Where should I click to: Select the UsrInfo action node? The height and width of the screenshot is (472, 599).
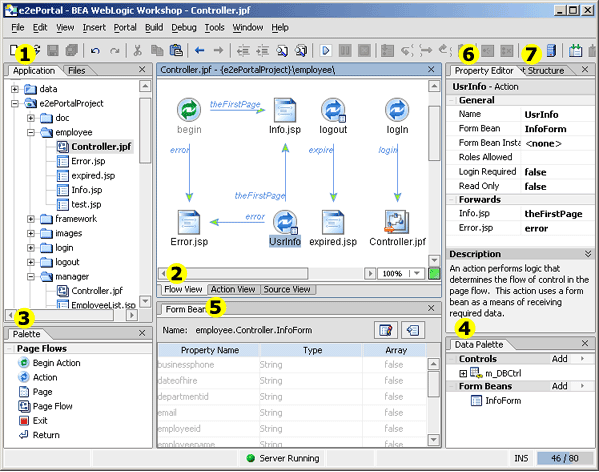285,228
